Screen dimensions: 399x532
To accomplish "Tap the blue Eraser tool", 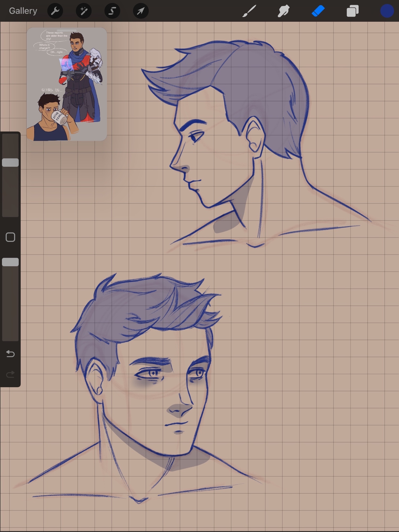I will pyautogui.click(x=318, y=11).
